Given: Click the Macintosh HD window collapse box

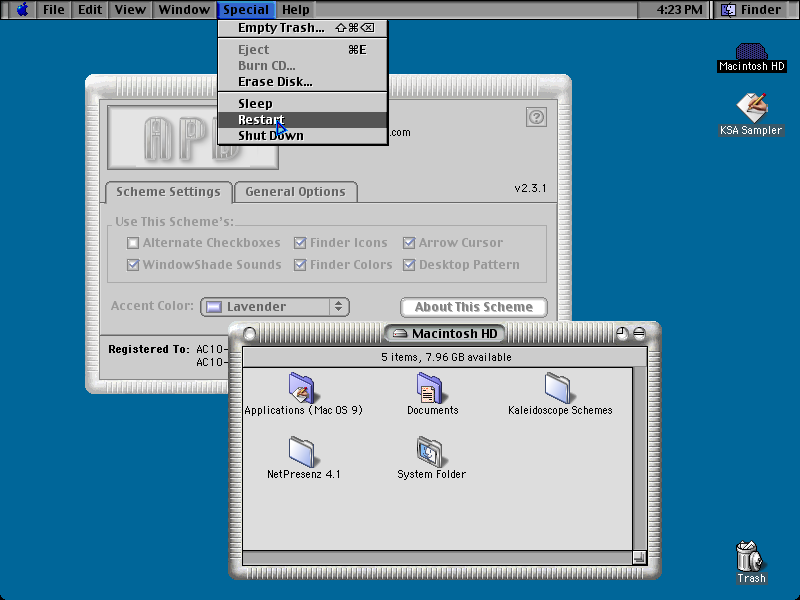Looking at the screenshot, I should tap(639, 333).
